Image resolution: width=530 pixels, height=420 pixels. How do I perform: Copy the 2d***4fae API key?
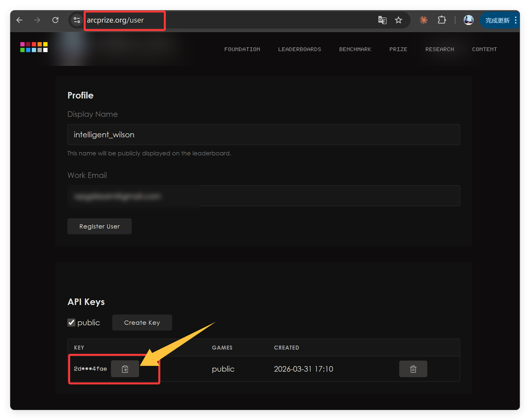(x=125, y=369)
